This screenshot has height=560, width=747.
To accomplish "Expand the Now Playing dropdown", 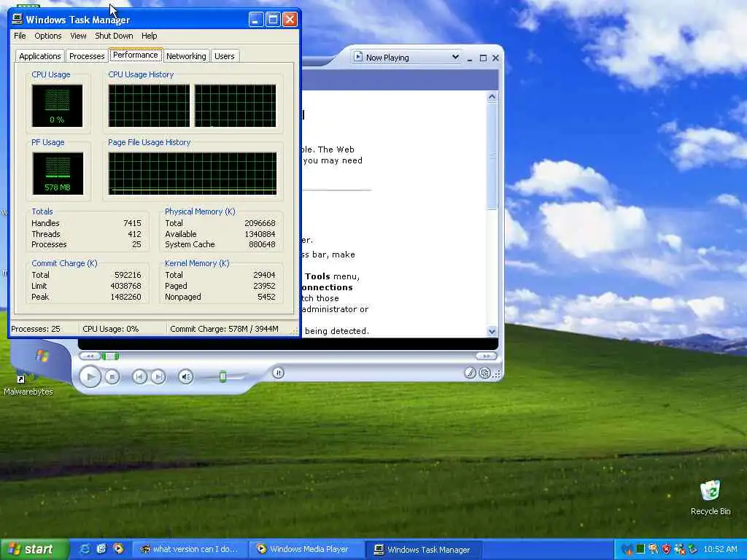I will 455,57.
